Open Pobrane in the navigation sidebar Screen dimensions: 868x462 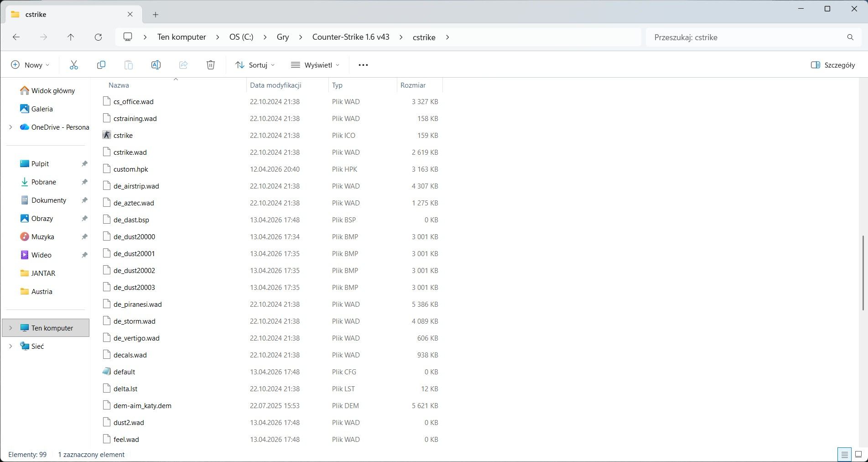[44, 182]
